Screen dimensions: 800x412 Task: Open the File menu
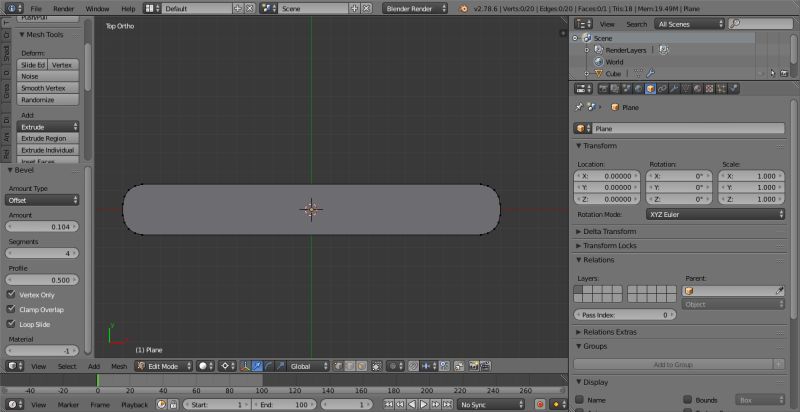click(x=36, y=9)
